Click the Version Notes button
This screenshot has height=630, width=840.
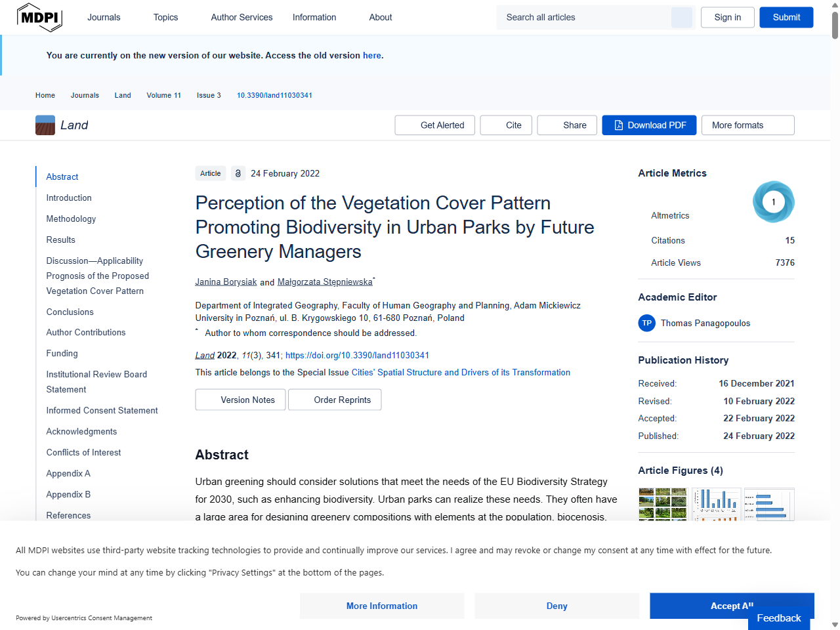(x=240, y=400)
